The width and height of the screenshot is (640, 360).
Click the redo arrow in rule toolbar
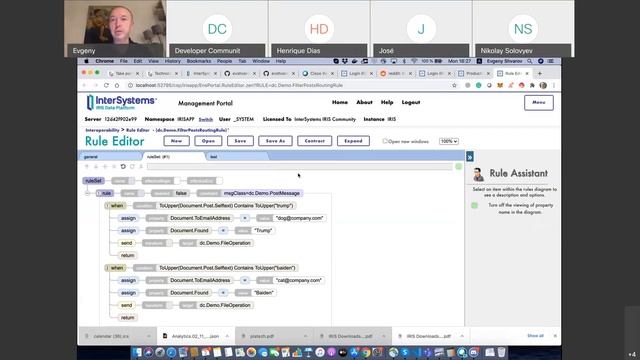click(x=132, y=167)
